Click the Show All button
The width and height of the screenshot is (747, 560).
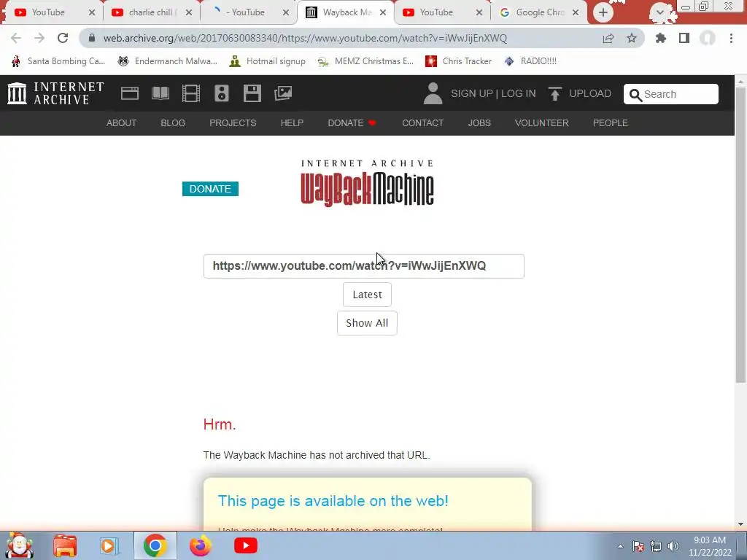pos(368,323)
